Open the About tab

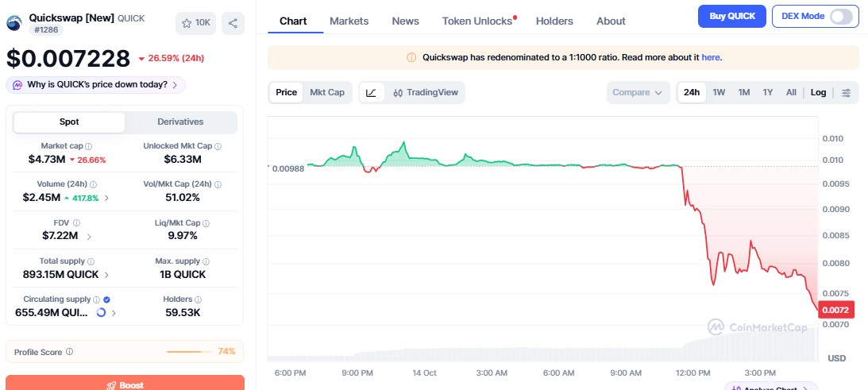coord(611,21)
